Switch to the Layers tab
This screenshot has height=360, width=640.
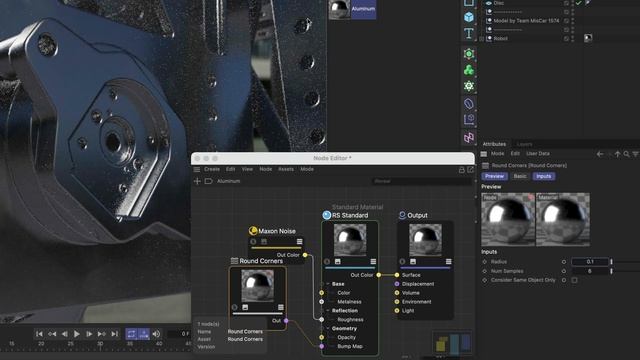click(524, 144)
